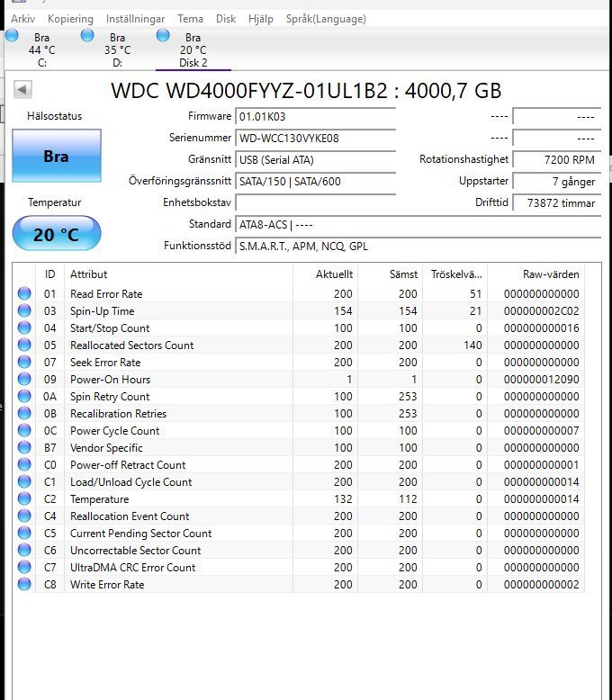This screenshot has width=612, height=700.
Task: Select raw value 000000000002 of Write Error Rate
Action: tap(542, 584)
